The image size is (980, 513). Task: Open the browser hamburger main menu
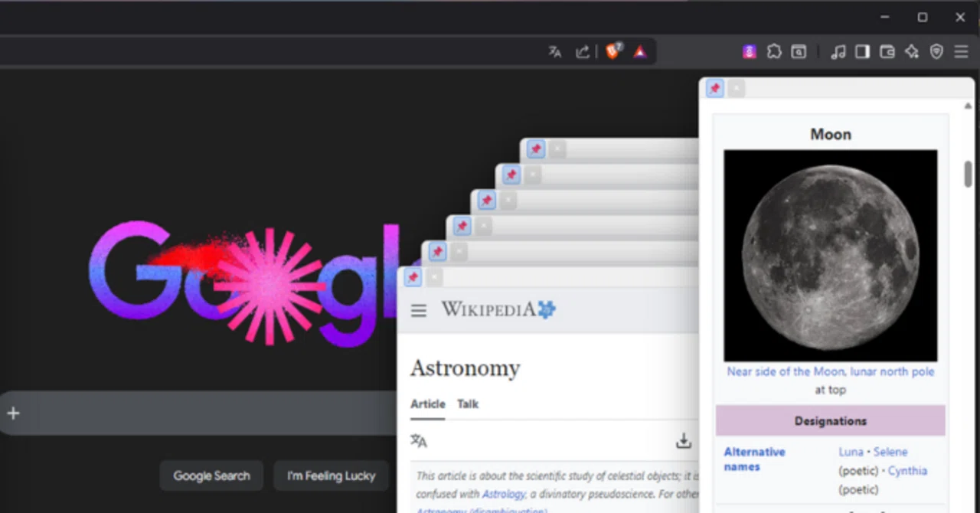(x=961, y=52)
